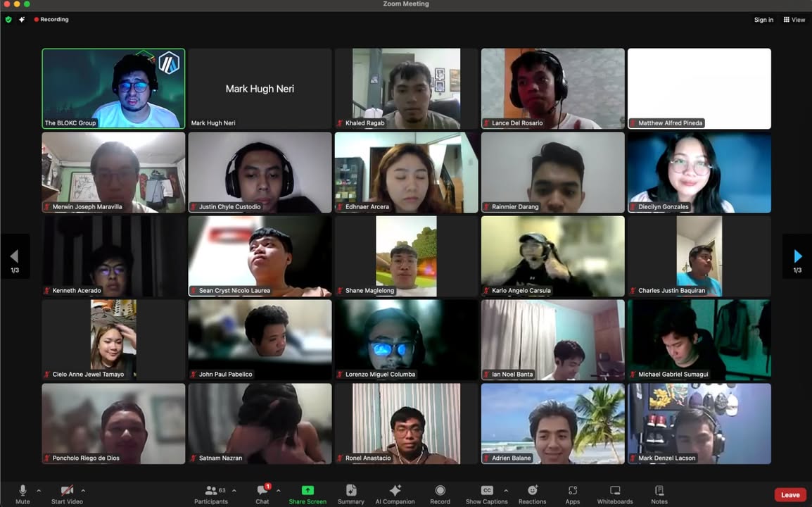Select The BLOKC Group video tile
This screenshot has width=812, height=507.
coord(113,89)
